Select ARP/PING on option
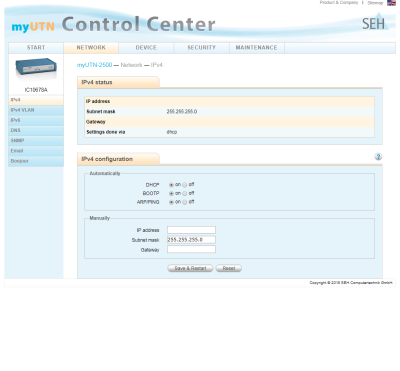 171,202
